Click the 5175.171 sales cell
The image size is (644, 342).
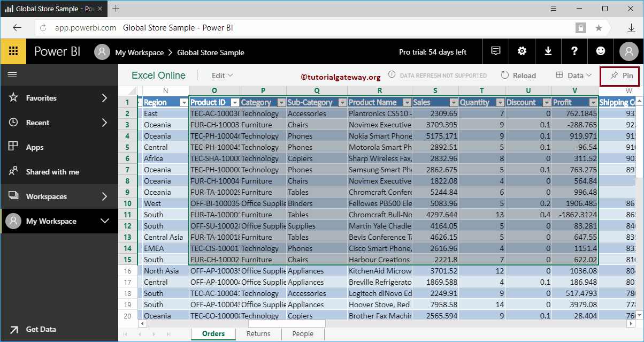click(x=435, y=136)
